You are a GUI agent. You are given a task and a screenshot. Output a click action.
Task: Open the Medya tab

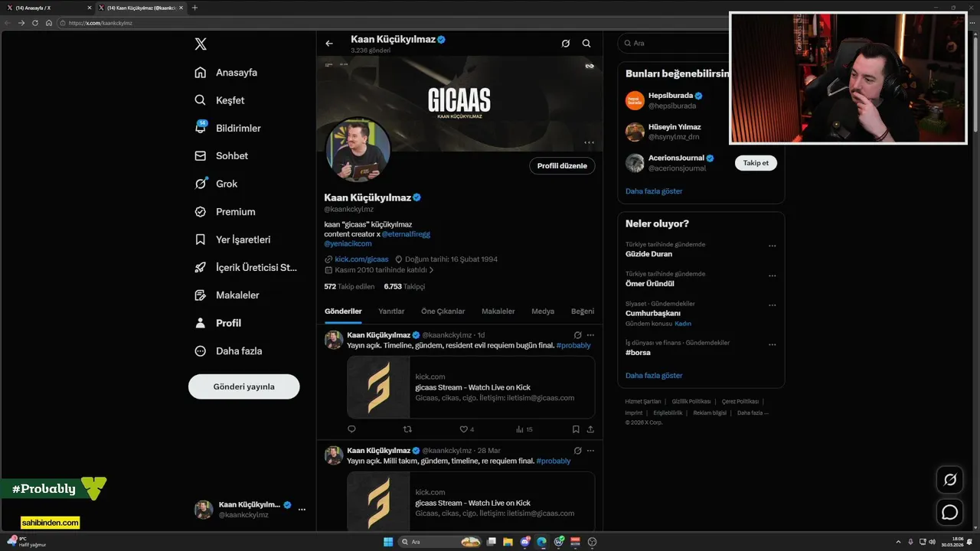543,311
